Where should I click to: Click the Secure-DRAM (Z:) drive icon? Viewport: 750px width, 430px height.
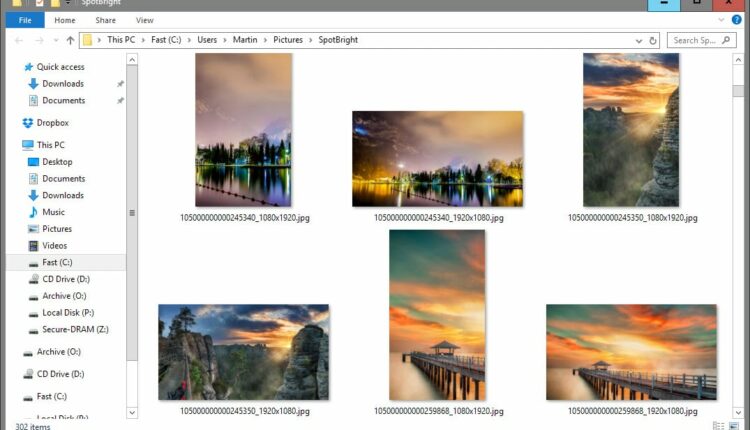tap(33, 331)
